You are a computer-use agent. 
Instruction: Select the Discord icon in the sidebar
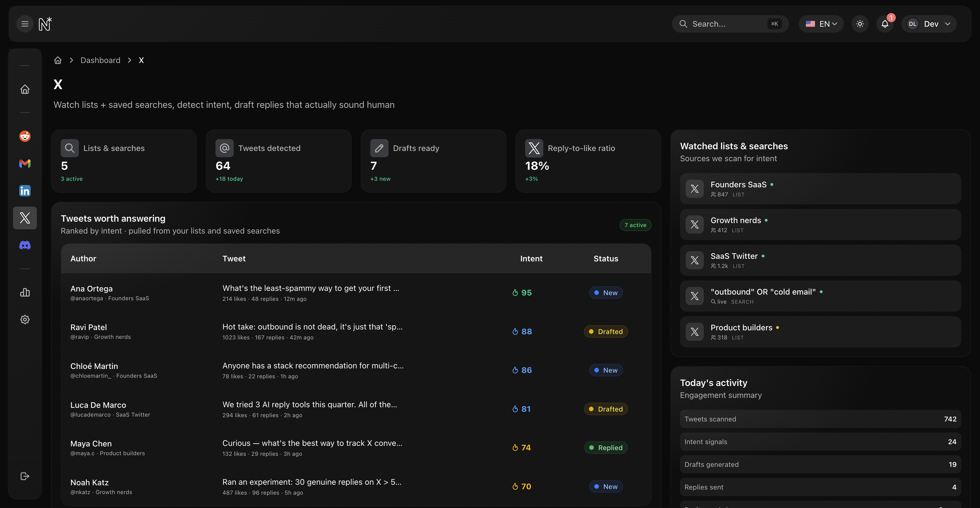pyautogui.click(x=24, y=245)
